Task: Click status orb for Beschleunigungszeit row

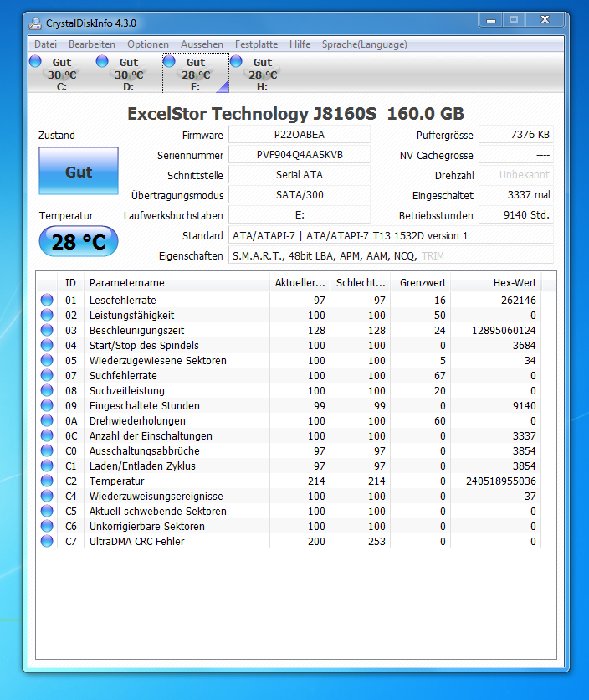Action: pyautogui.click(x=47, y=331)
